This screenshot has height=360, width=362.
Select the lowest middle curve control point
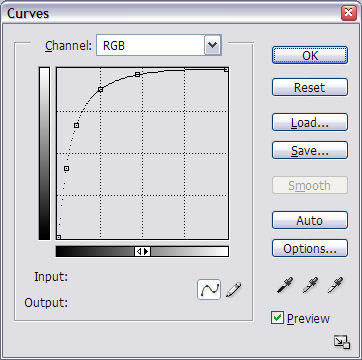[66, 169]
